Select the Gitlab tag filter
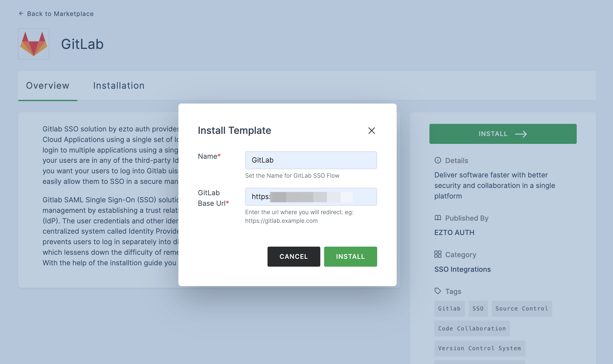The width and height of the screenshot is (613, 364). coord(449,309)
